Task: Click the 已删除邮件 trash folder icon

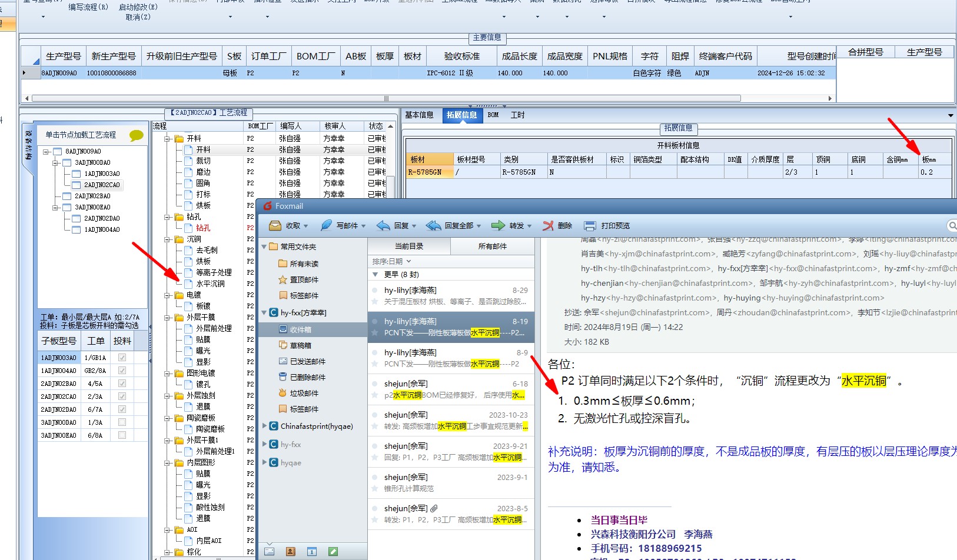Action: [x=283, y=377]
